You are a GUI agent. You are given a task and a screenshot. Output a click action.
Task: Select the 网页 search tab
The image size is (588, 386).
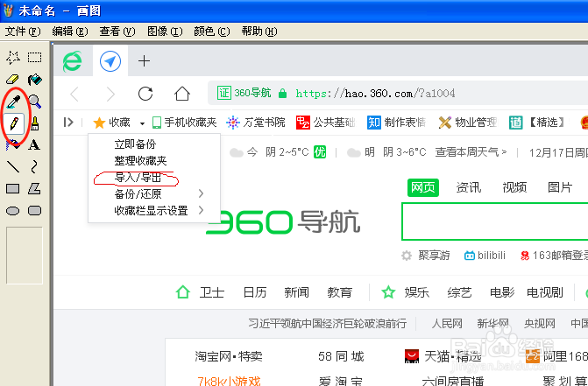(423, 187)
